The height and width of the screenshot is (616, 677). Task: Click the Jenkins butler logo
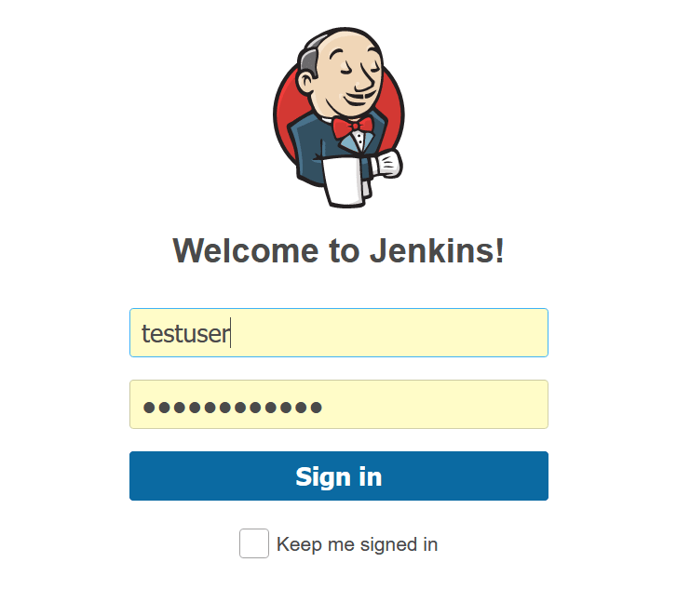pyautogui.click(x=339, y=117)
